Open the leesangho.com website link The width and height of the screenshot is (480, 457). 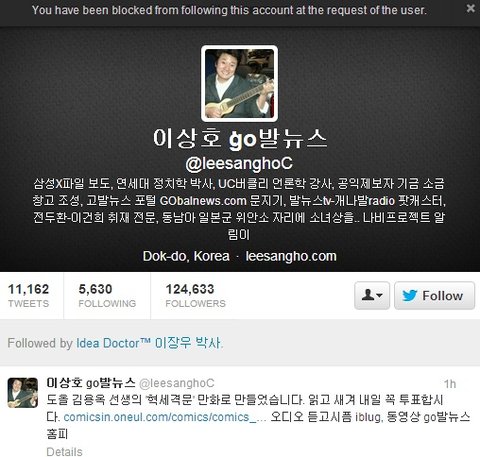(291, 256)
